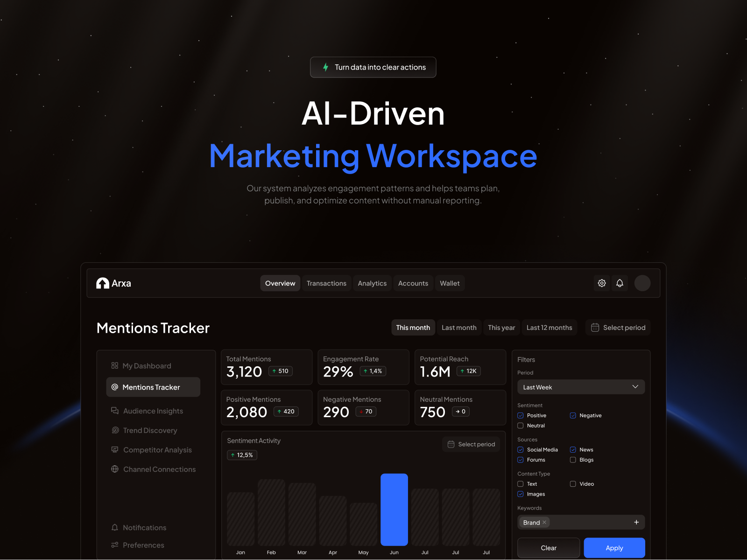Open the Accounts tab
Image resolution: width=747 pixels, height=560 pixels.
[413, 283]
